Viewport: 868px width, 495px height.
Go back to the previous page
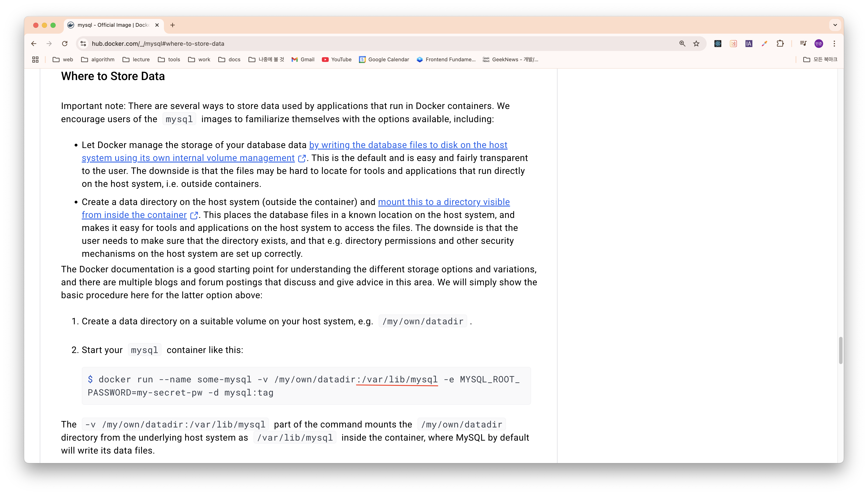pyautogui.click(x=34, y=44)
